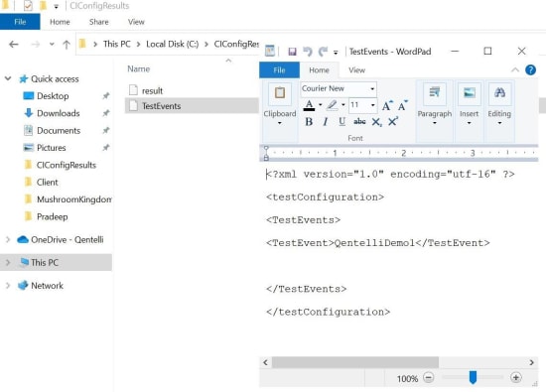Open the Courier New font dropdown
Screen dimensions: 546x392
click(x=372, y=88)
